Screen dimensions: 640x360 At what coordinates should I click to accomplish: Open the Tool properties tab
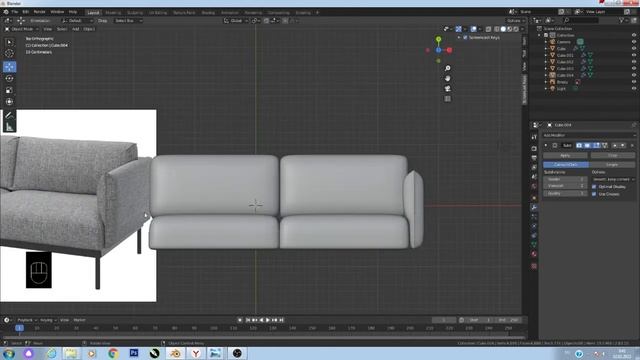534,138
